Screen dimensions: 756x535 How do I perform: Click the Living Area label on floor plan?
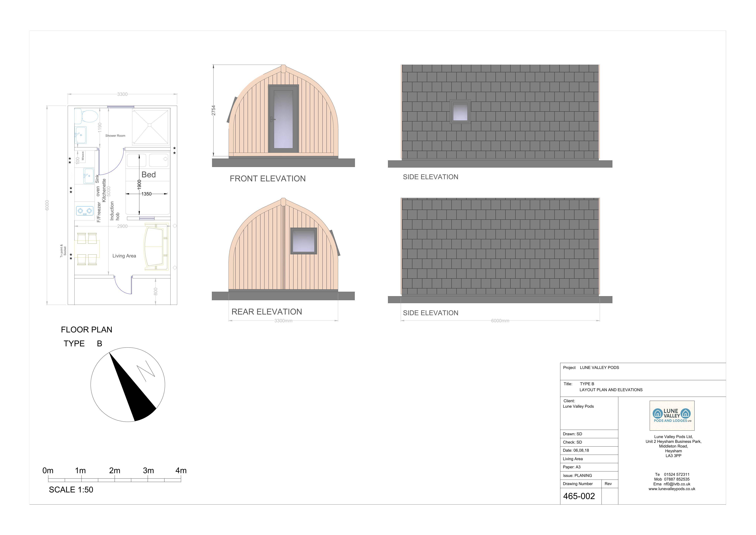tap(124, 256)
